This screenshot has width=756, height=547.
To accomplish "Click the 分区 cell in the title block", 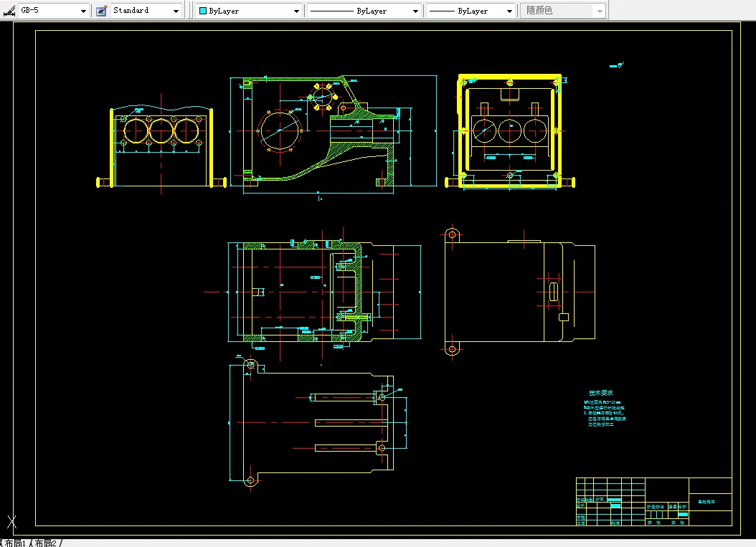I will point(600,500).
